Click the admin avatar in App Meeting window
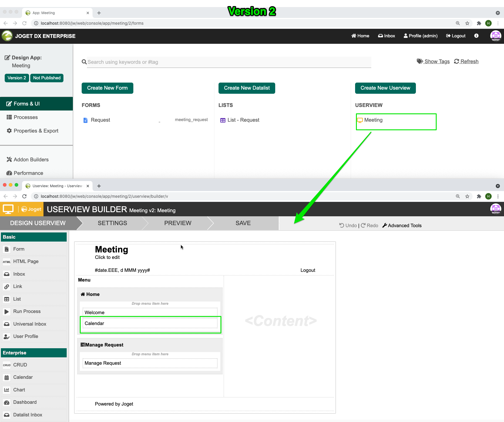The height and width of the screenshot is (422, 504). click(496, 36)
